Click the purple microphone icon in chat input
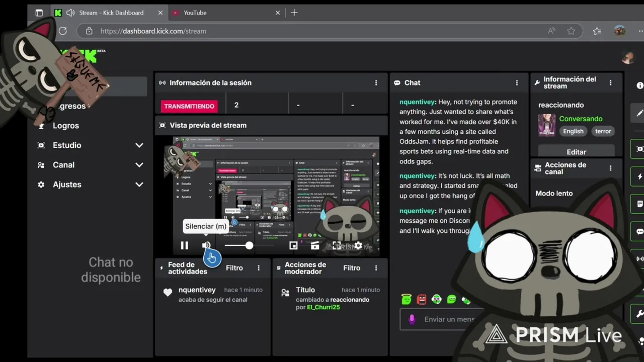The width and height of the screenshot is (644, 362). [x=412, y=319]
